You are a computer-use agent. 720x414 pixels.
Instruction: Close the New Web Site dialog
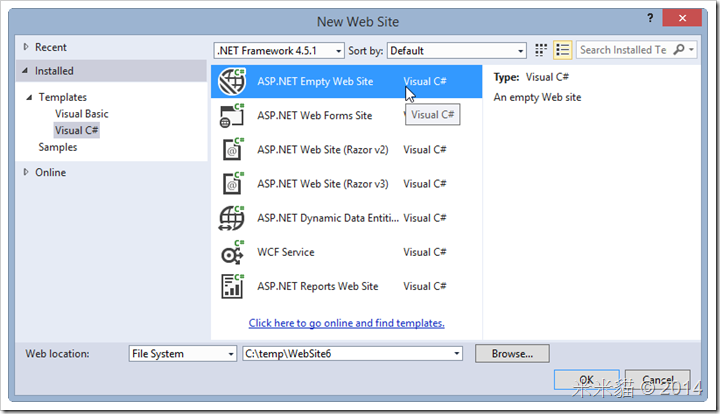682,18
